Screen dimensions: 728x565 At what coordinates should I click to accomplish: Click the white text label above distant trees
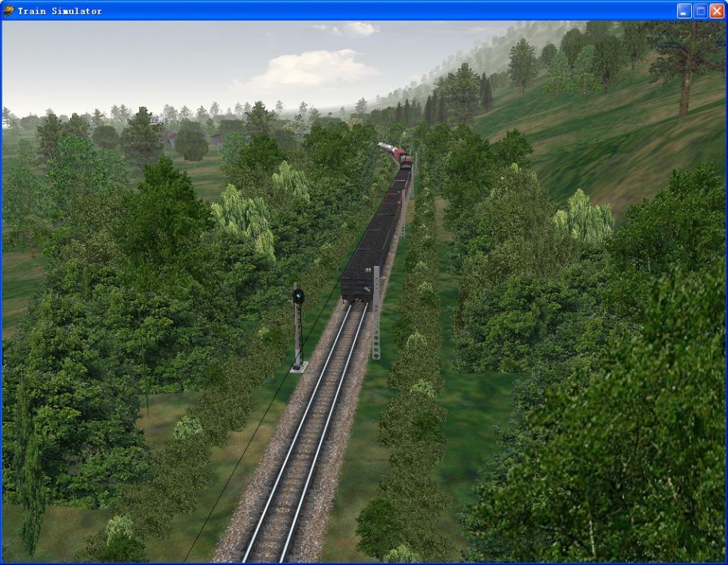pos(156,121)
